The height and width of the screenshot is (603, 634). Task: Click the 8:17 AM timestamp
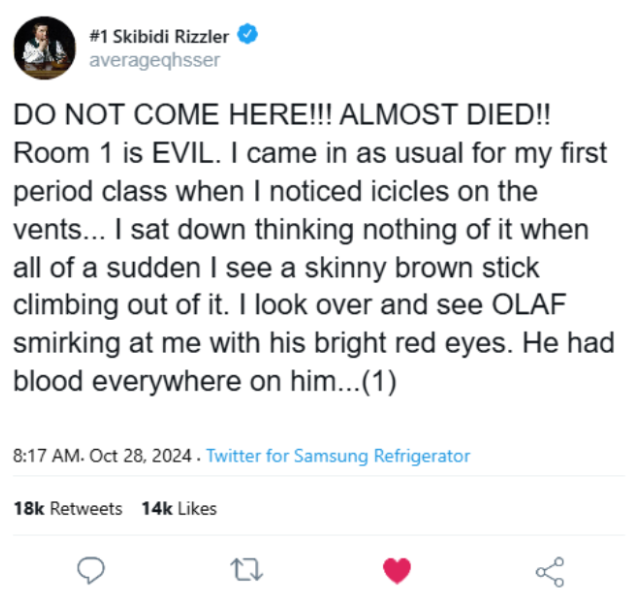click(47, 456)
